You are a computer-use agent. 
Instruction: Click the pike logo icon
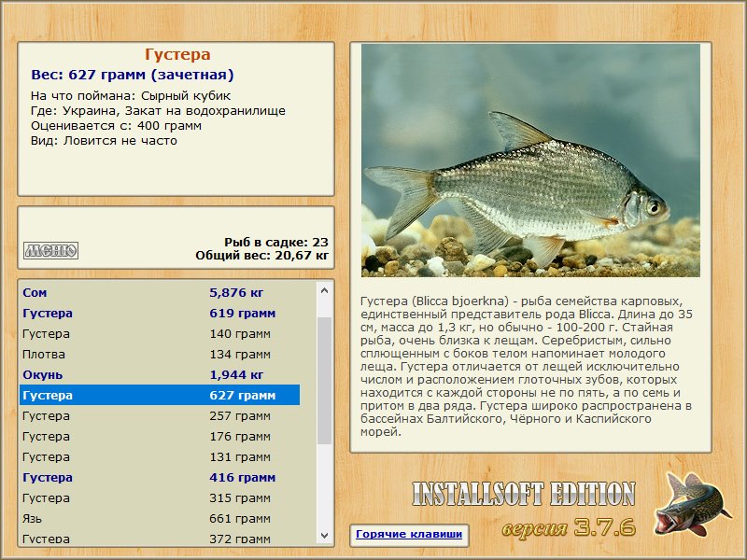tap(693, 504)
